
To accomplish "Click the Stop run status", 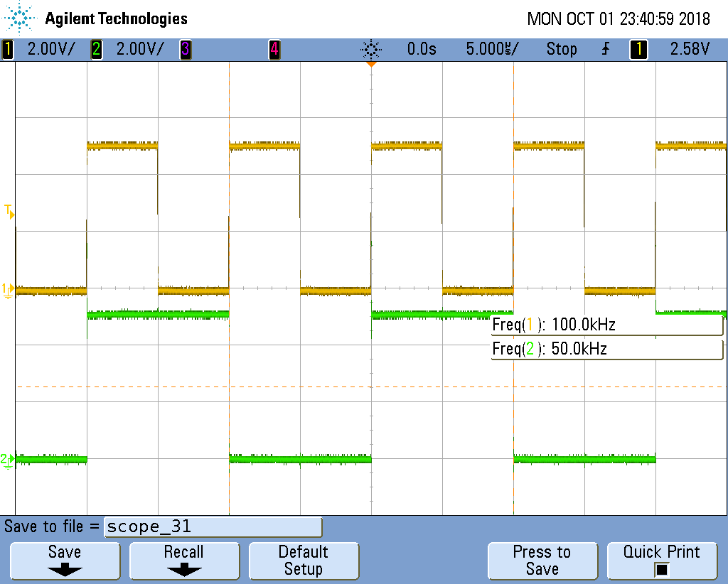I will pos(562,49).
